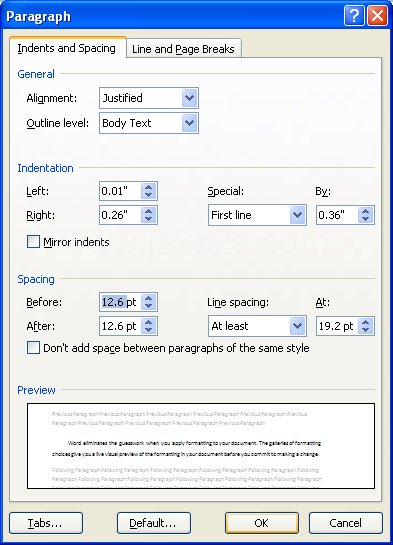The height and width of the screenshot is (545, 393).
Task: Open the Special indentation dropdown
Action: tap(297, 215)
